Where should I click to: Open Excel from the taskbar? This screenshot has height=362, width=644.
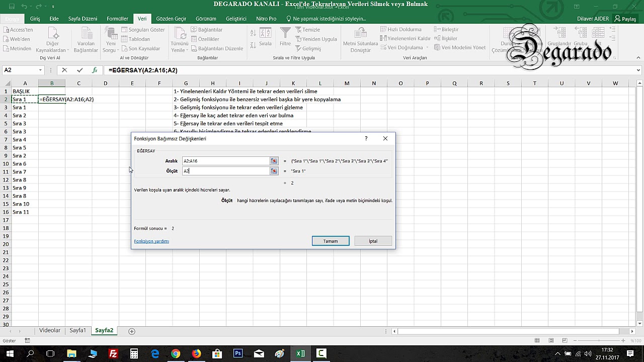point(300,353)
